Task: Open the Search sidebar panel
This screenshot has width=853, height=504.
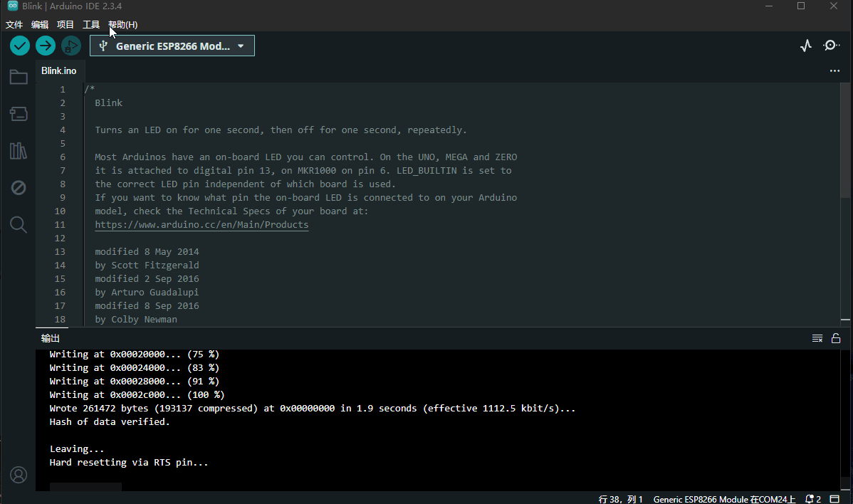Action: tap(19, 224)
